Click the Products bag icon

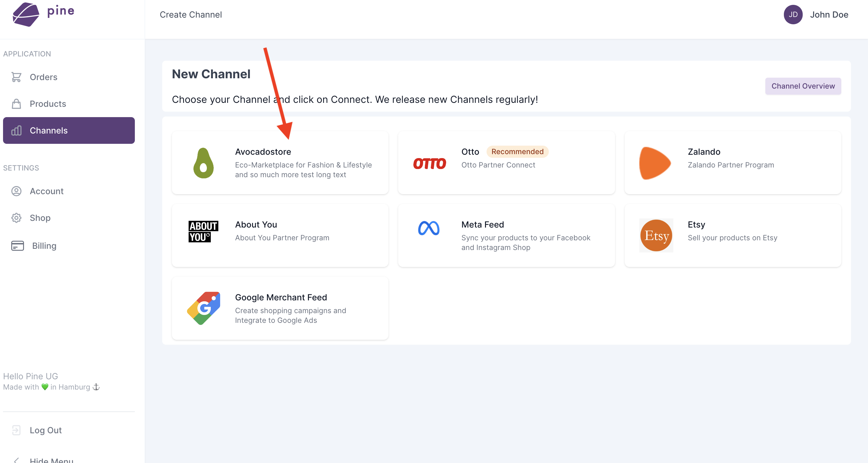coord(16,104)
